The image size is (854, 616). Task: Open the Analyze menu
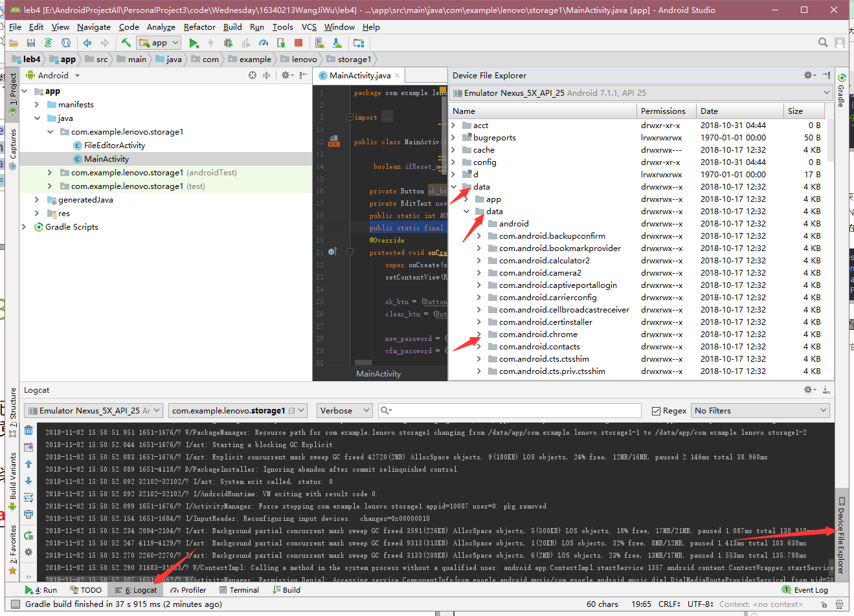[x=161, y=27]
